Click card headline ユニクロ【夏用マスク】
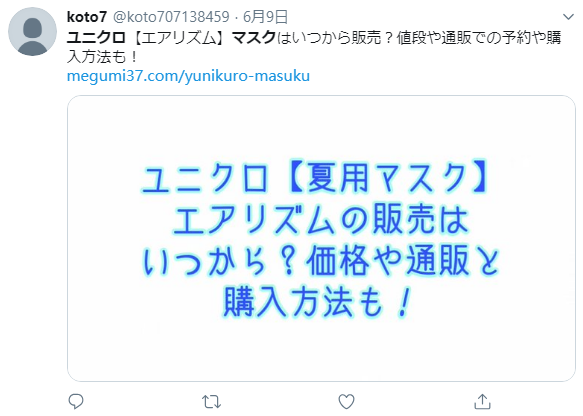 (316, 178)
